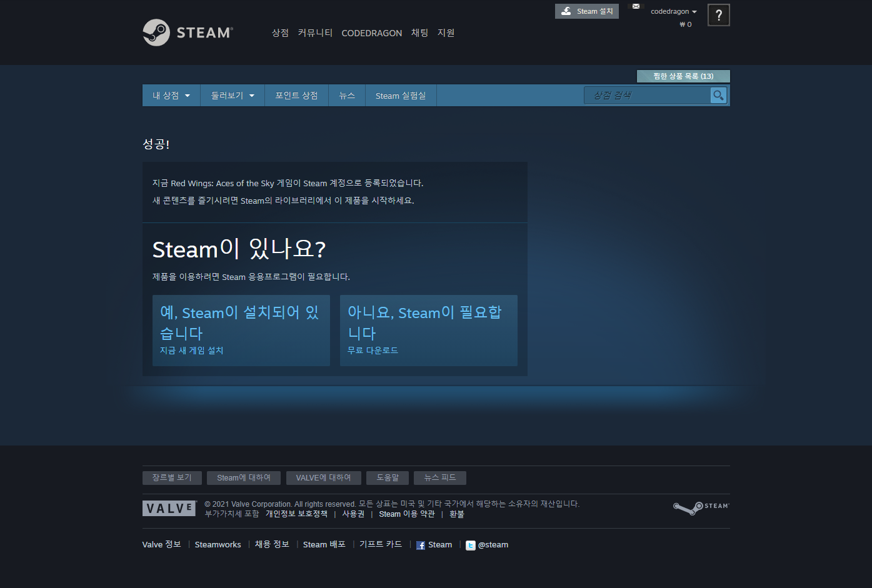Open the @steam Twitter link
The width and height of the screenshot is (872, 588).
click(493, 545)
